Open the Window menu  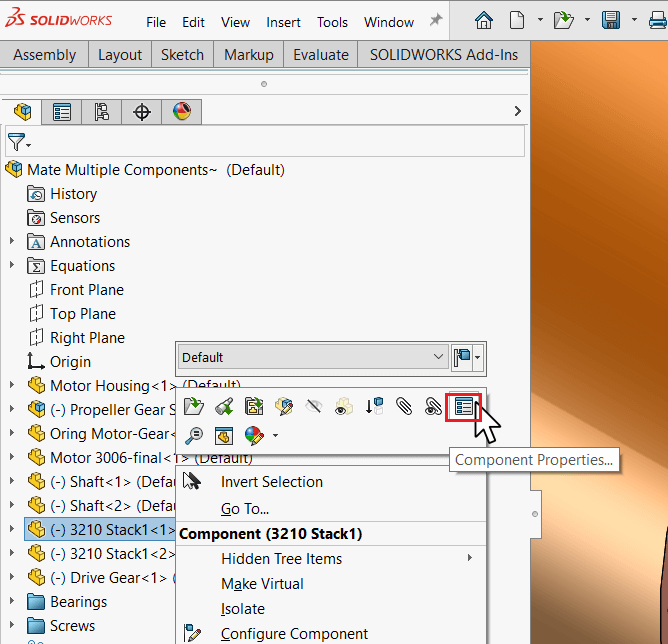pyautogui.click(x=389, y=22)
